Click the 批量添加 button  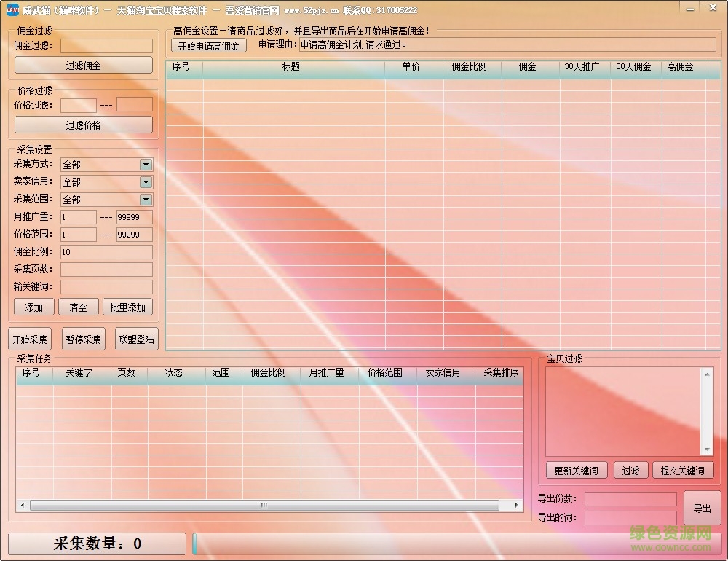point(127,307)
